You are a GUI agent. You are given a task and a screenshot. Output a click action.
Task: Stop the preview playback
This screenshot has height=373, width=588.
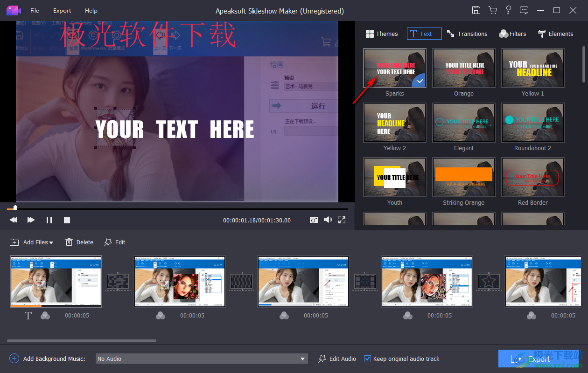coord(67,220)
